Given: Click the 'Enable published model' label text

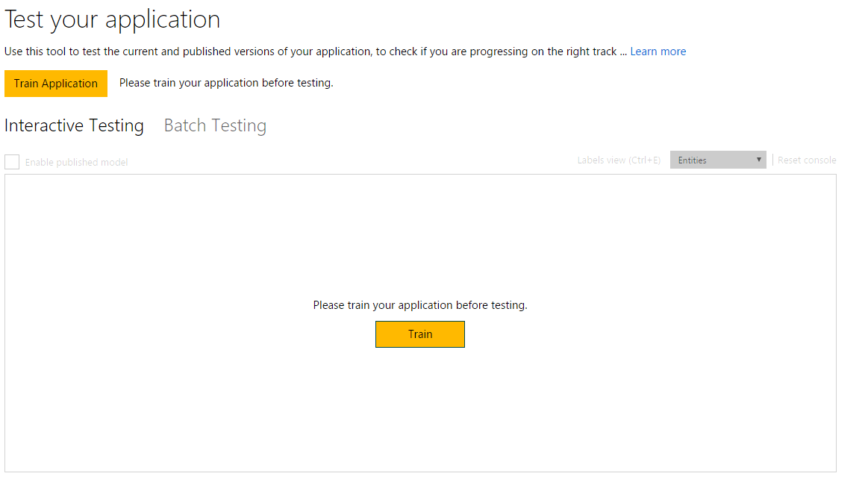Looking at the screenshot, I should tap(76, 163).
